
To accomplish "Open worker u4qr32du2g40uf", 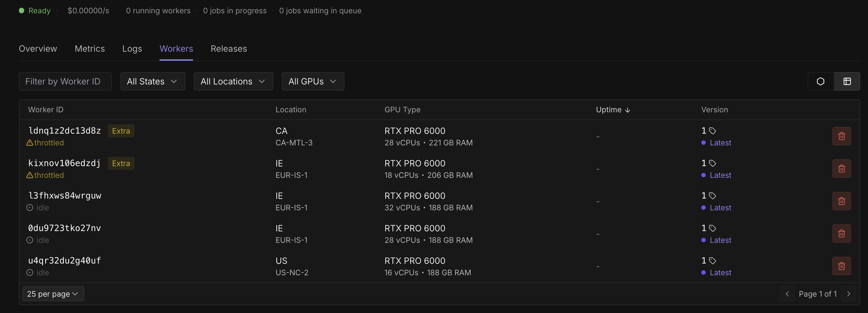I will tap(65, 261).
